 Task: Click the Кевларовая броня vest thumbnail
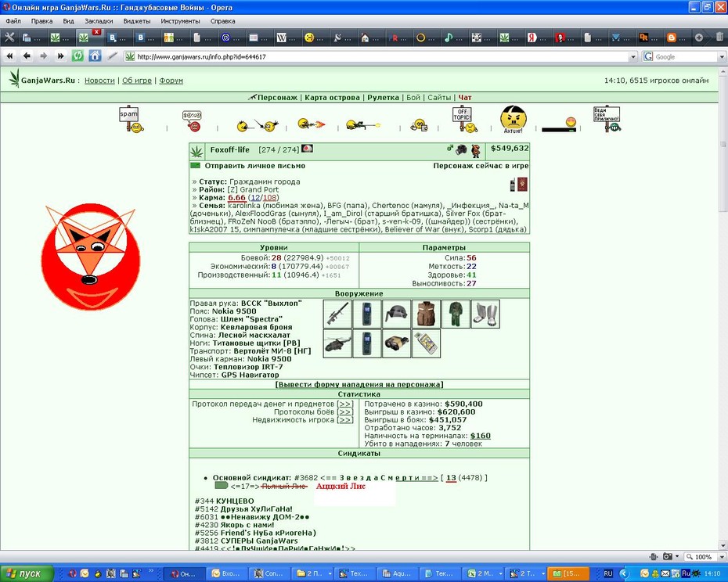[x=426, y=314]
